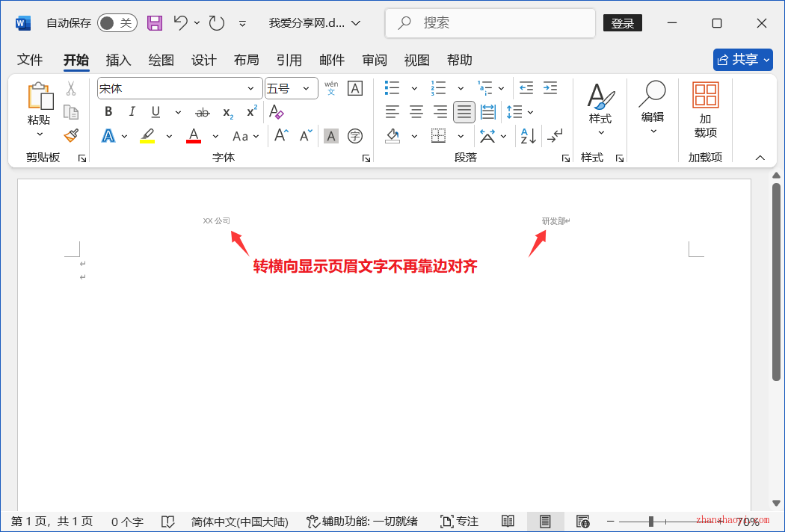Open the undo history dropdown arrow
The width and height of the screenshot is (785, 532).
[197, 23]
